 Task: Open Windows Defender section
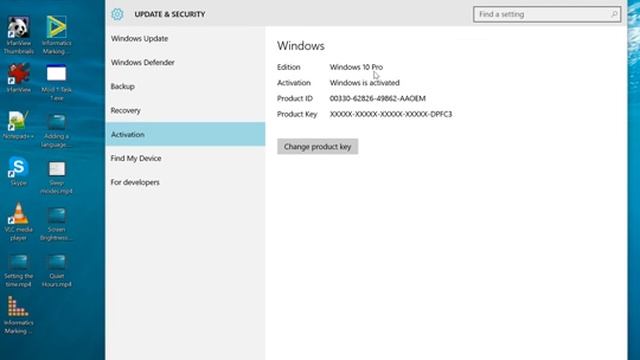point(185,62)
